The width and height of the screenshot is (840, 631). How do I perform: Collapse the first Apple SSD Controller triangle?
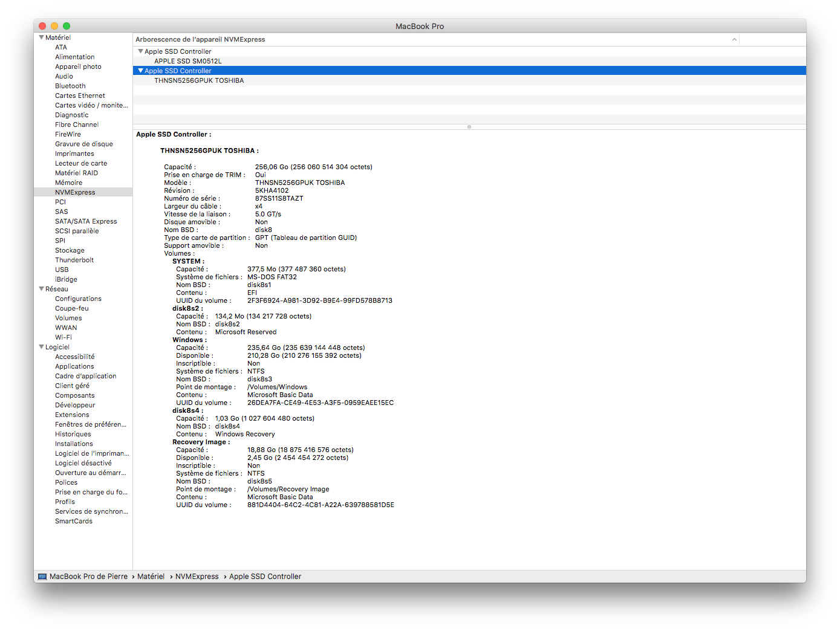click(140, 51)
